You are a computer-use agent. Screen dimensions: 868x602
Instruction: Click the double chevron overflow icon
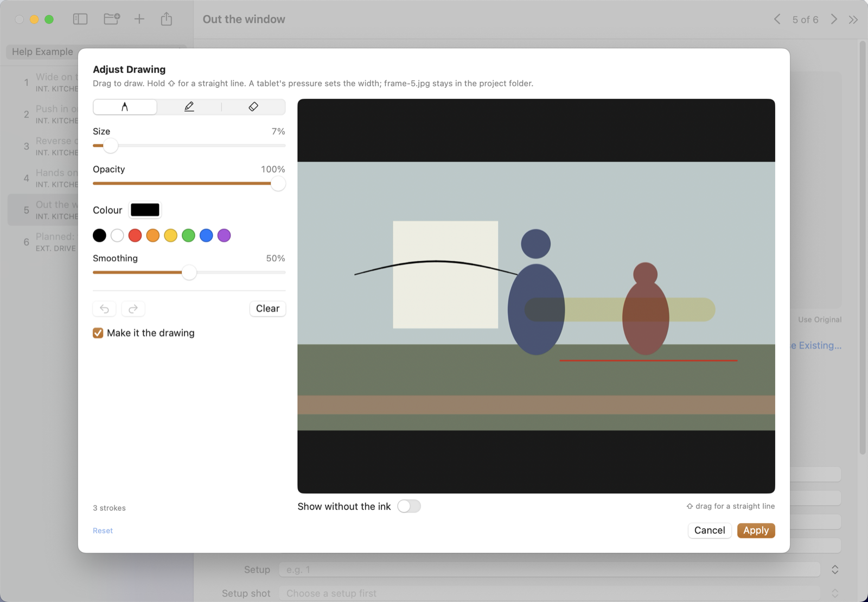click(x=853, y=20)
